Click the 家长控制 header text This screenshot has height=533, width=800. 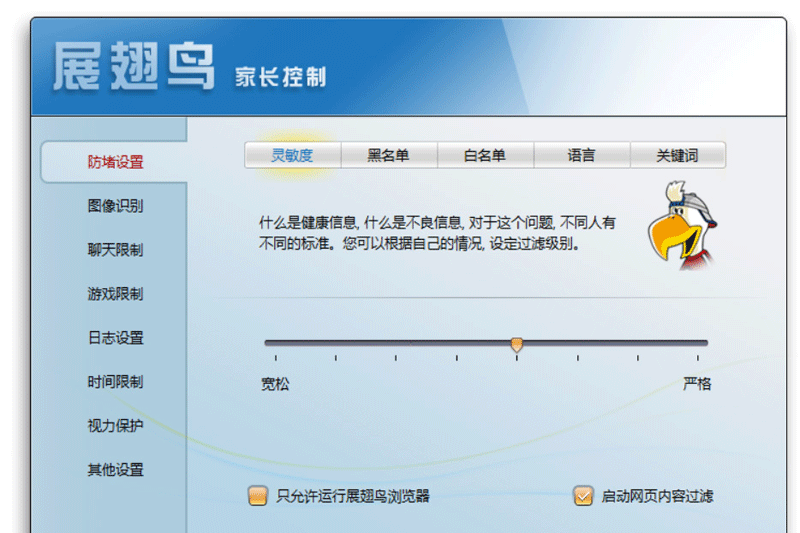click(x=280, y=78)
